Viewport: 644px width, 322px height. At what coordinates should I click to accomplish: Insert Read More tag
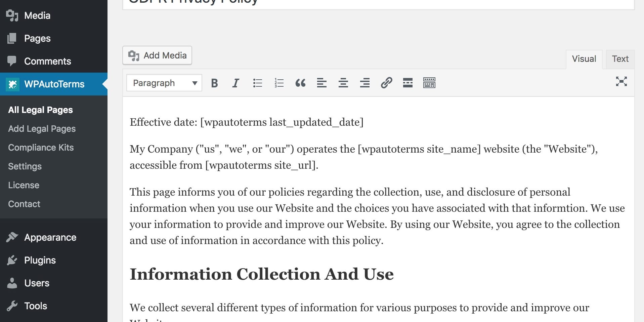(408, 83)
